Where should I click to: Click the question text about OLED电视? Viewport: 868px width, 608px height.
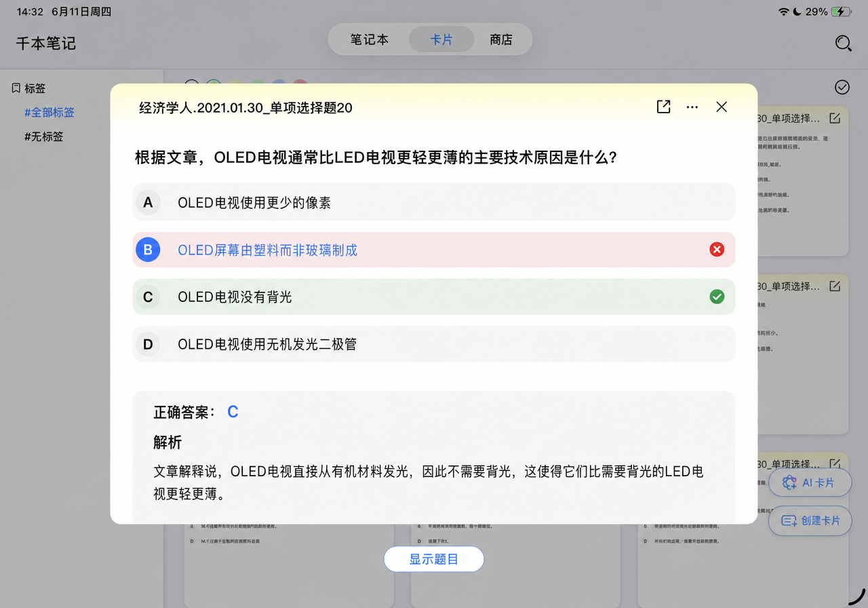[x=376, y=157]
